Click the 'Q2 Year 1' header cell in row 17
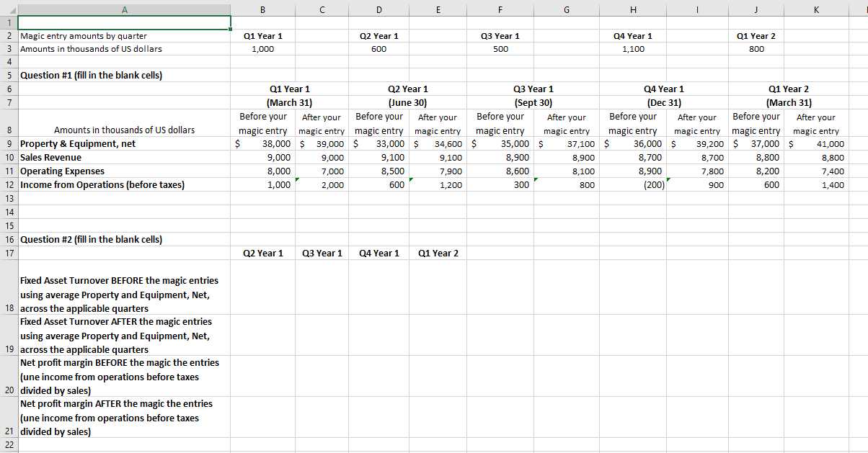 point(262,253)
